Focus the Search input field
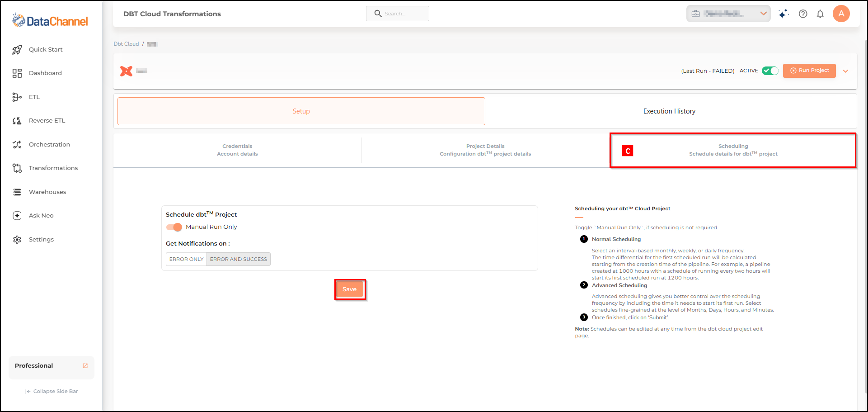Screen dimensions: 868x412 (398, 14)
